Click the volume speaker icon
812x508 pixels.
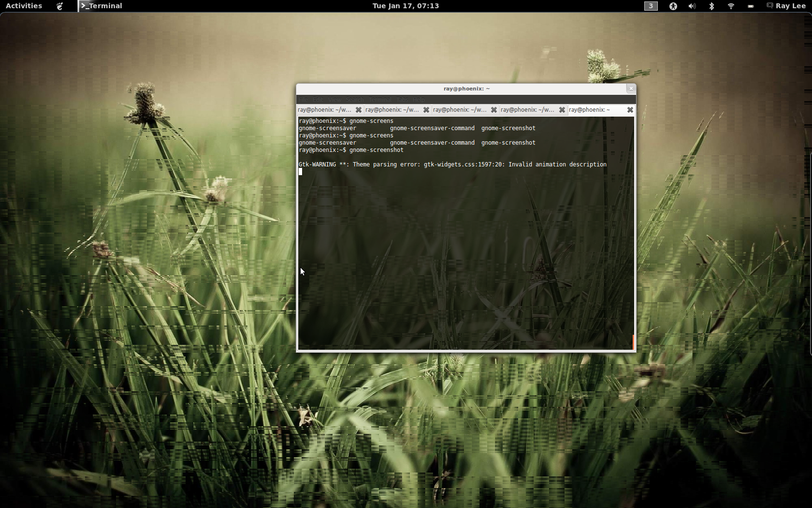pyautogui.click(x=692, y=6)
